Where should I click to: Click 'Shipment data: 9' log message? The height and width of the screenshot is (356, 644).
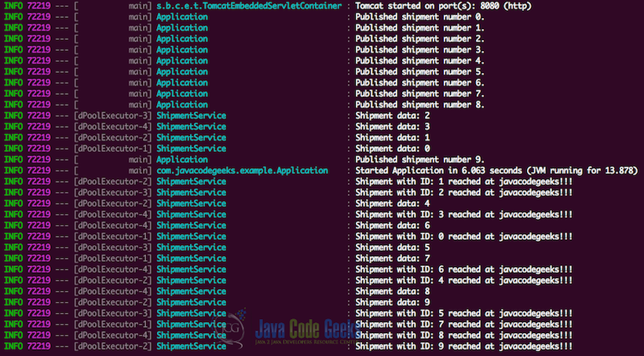pyautogui.click(x=393, y=302)
